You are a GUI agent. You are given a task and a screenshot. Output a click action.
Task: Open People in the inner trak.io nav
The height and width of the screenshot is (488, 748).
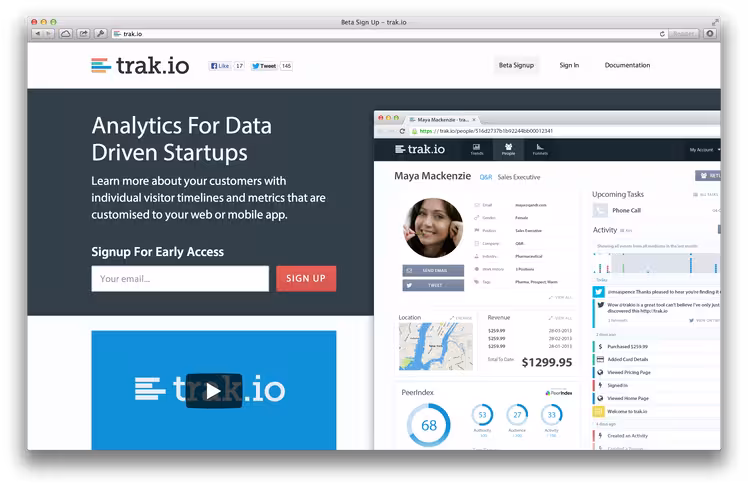[x=508, y=149]
